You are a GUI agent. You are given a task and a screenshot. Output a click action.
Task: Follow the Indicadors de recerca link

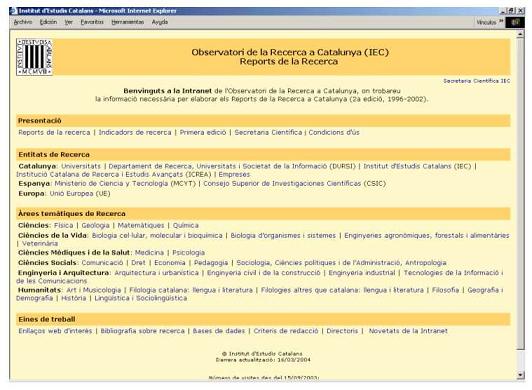135,132
